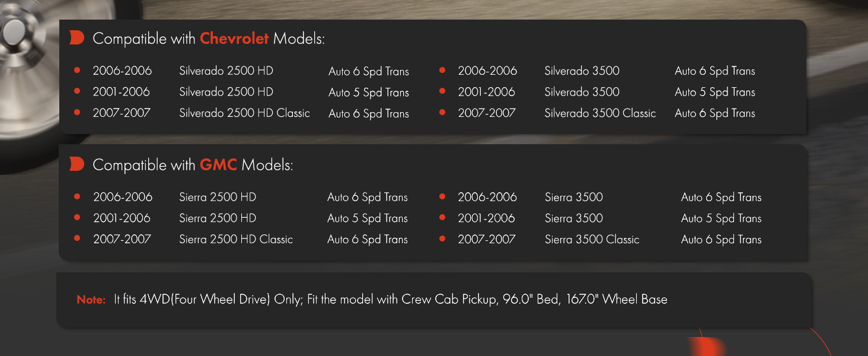The height and width of the screenshot is (356, 868).
Task: Click the red GMC brand name
Action: [218, 165]
